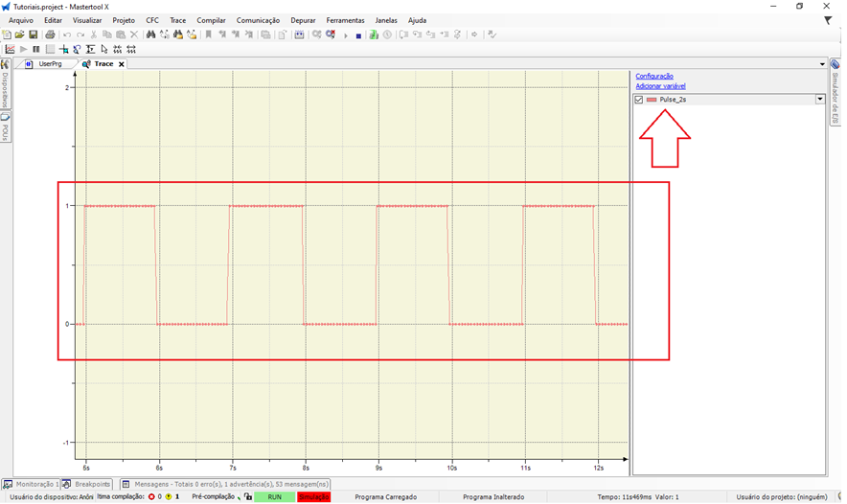Click the Cut scissors icon
Image resolution: width=847 pixels, height=504 pixels.
tap(94, 34)
